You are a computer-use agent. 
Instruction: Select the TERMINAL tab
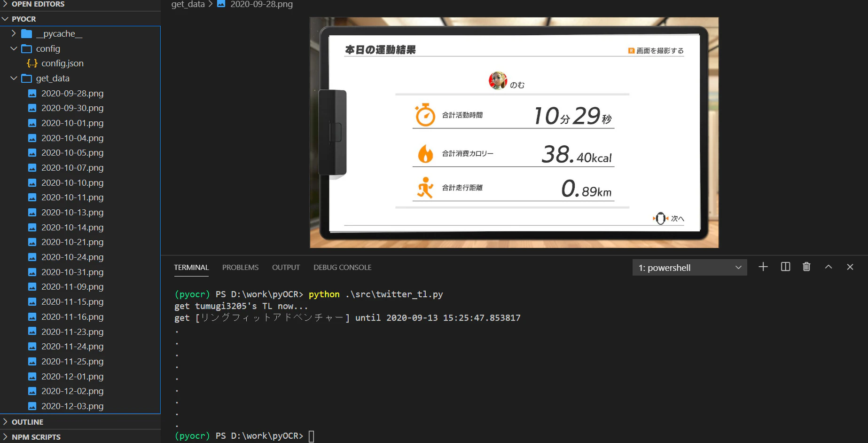point(191,267)
